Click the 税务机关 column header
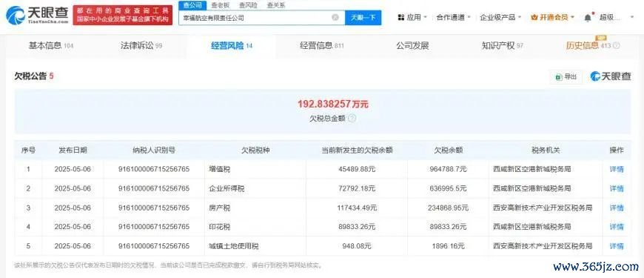This screenshot has width=644, height=278. (x=546, y=150)
